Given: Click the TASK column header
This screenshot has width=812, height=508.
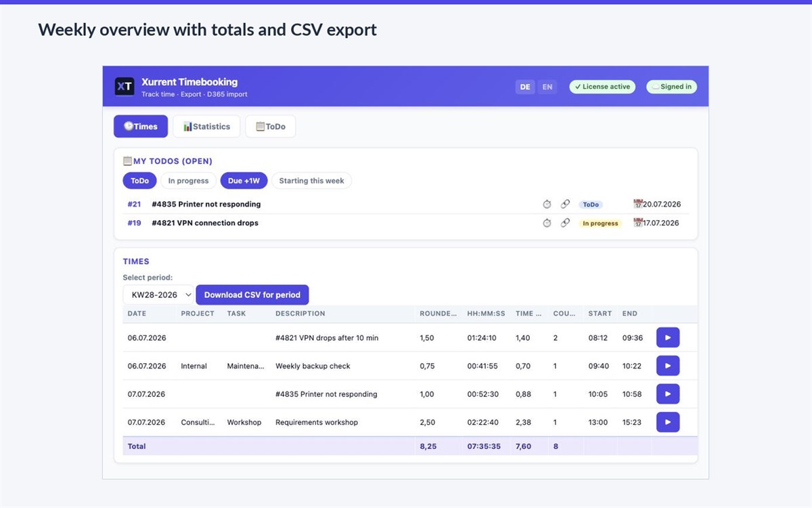Looking at the screenshot, I should pos(237,314).
